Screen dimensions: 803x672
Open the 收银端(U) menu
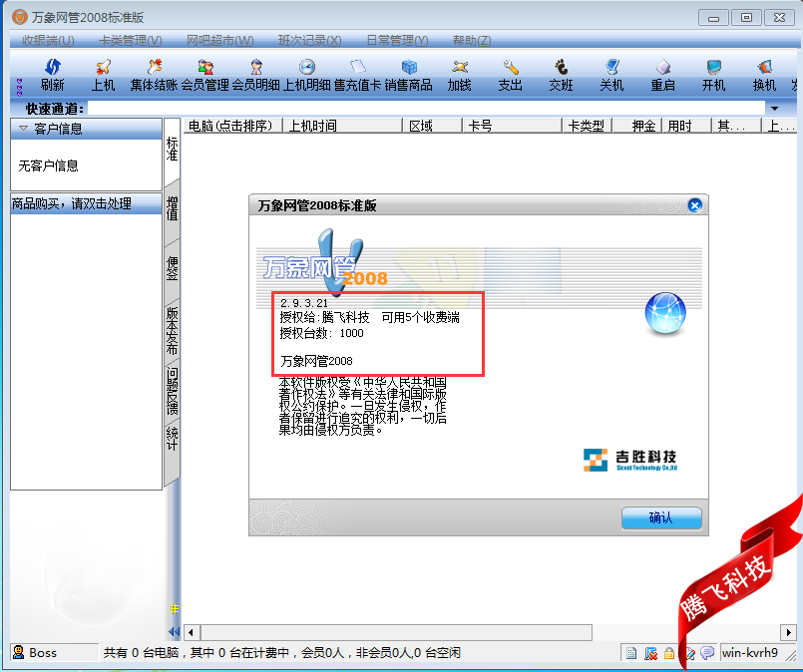click(x=48, y=41)
